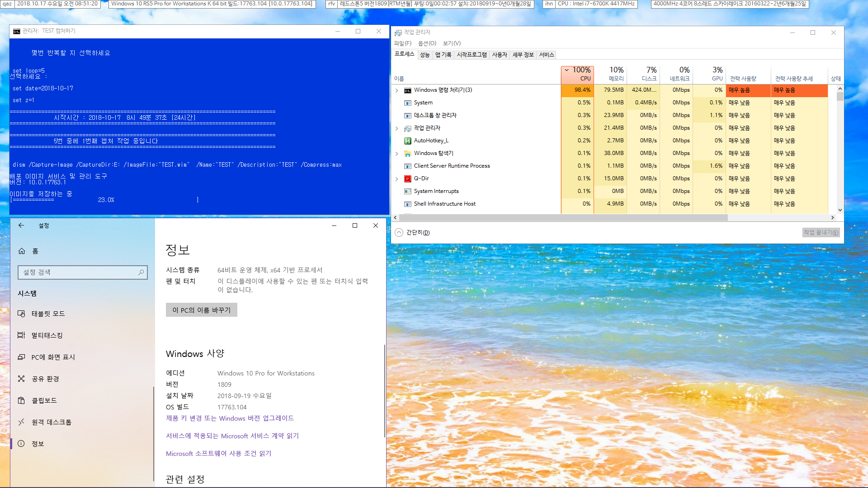Select the 프로세스 tab

coord(405,54)
